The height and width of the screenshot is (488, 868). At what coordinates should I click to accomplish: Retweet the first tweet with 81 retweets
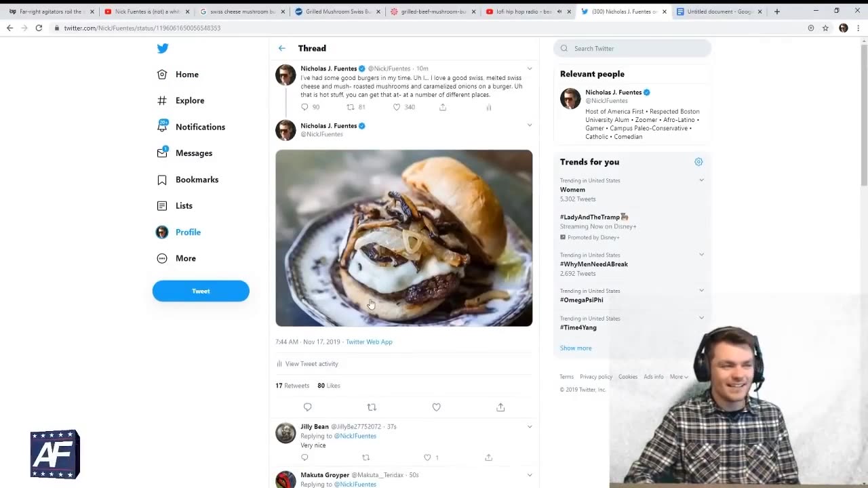[x=351, y=107]
